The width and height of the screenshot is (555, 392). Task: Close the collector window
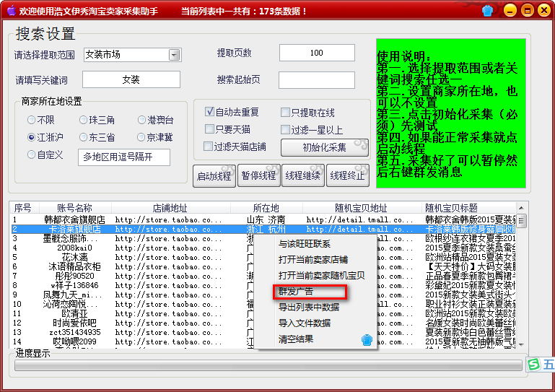tap(544, 10)
